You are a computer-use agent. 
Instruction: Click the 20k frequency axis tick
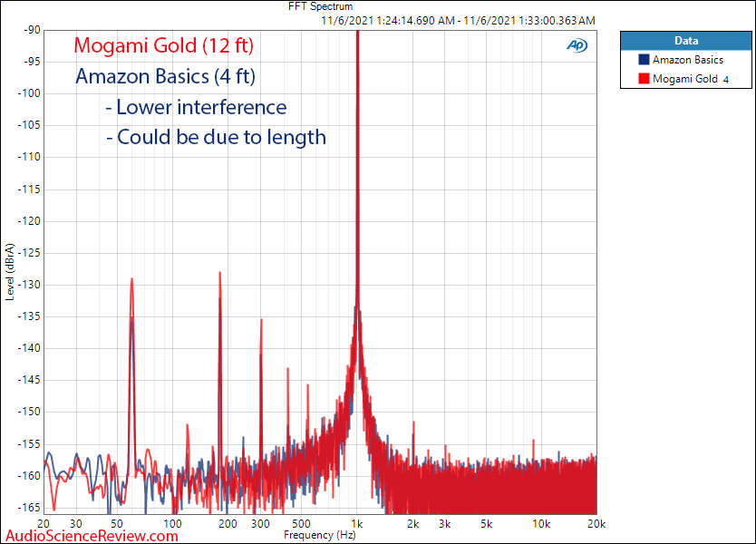[x=596, y=524]
